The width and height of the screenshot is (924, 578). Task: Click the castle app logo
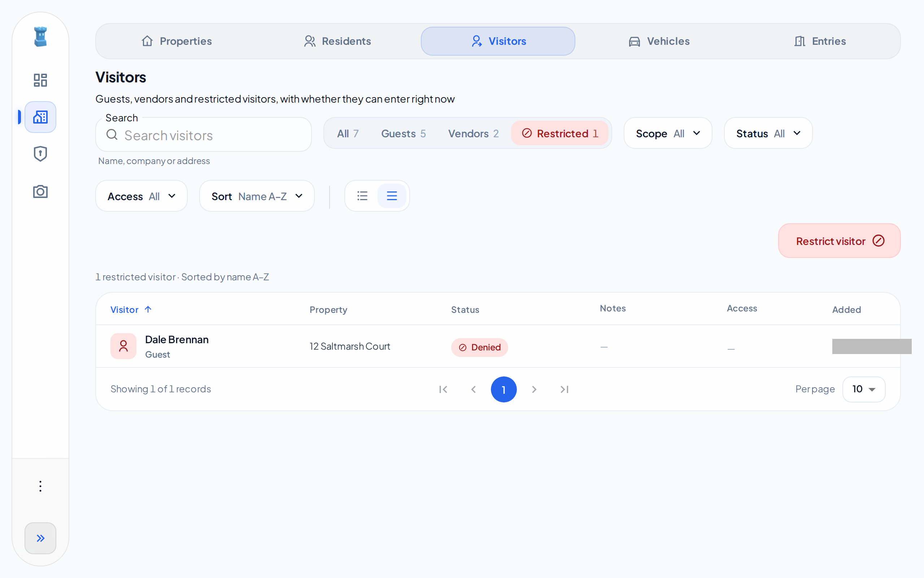[40, 37]
